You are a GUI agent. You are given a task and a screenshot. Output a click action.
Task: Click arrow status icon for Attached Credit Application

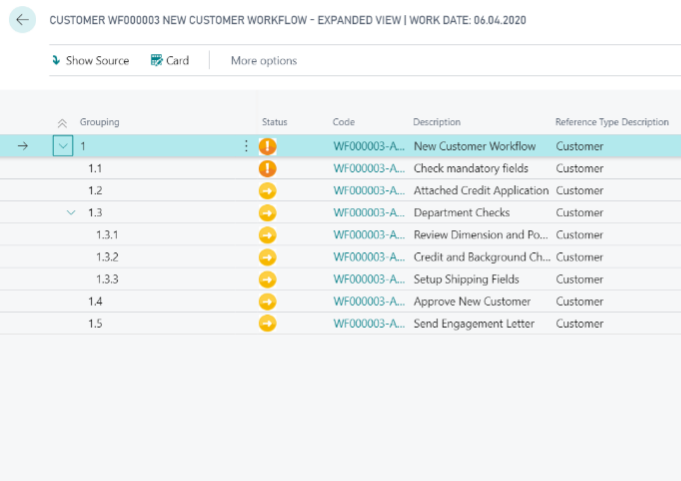pos(267,190)
